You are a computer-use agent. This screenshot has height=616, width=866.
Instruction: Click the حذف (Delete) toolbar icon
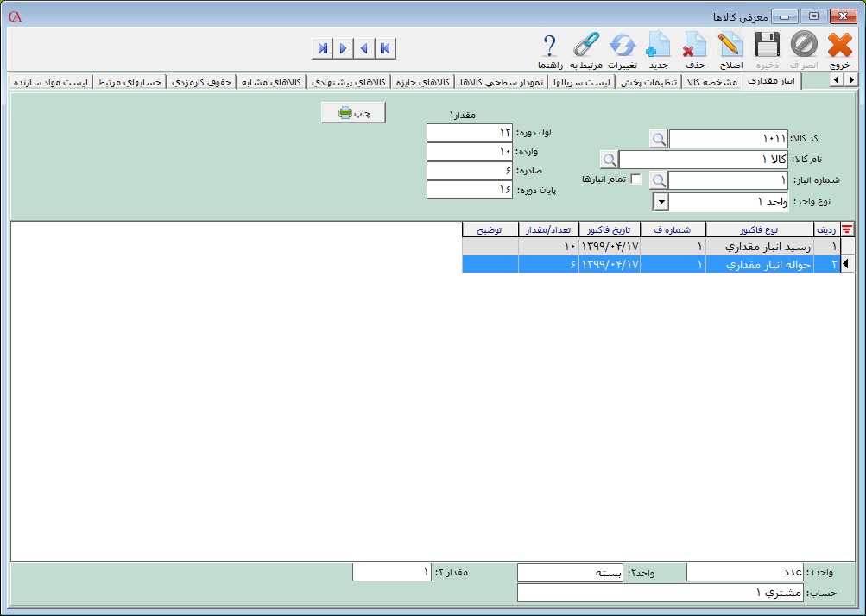tap(695, 45)
